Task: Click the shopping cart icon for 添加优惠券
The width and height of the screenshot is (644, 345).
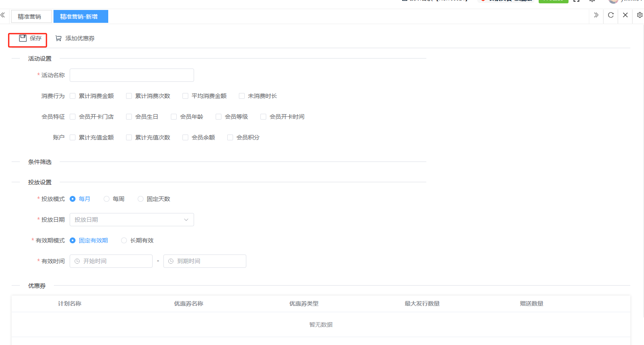Action: tap(58, 38)
